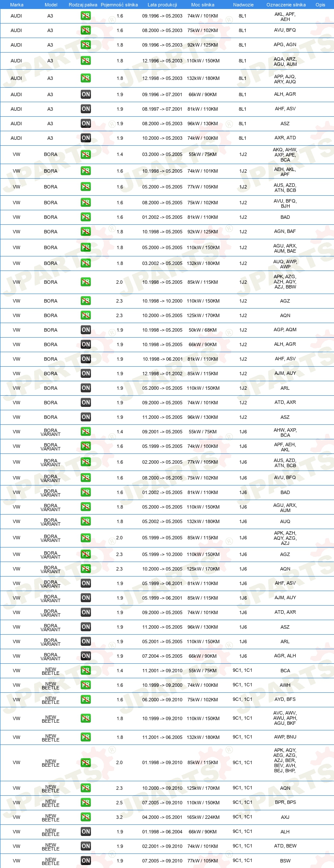Click the Marka column header

click(x=17, y=5)
